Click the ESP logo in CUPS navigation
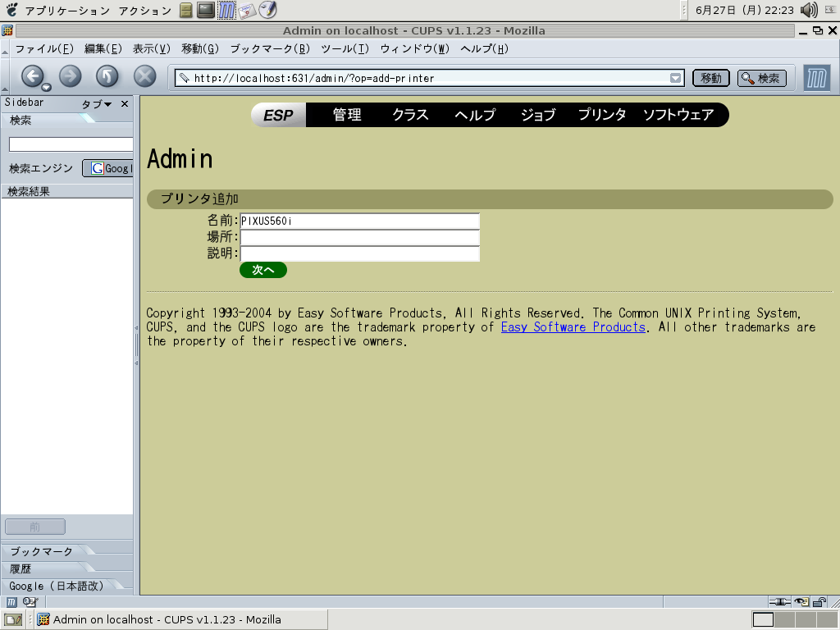Screen dimensions: 840x630 click(279, 115)
